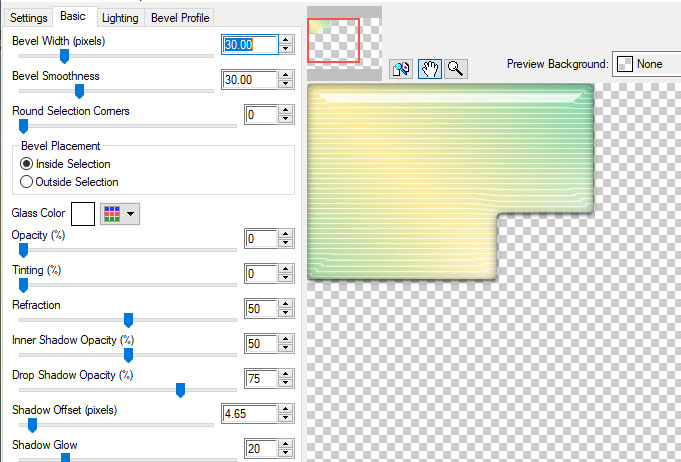Switch to the Settings tab
Viewport: 681px width, 462px height.
[x=28, y=18]
